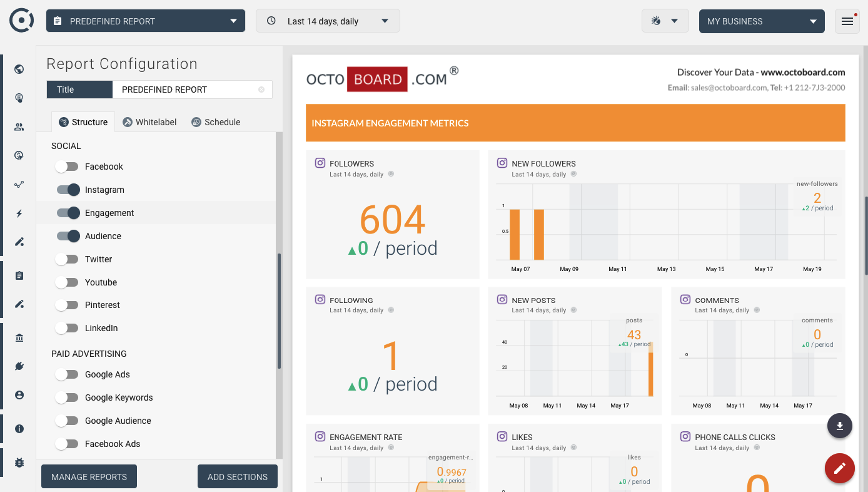Click the OCTOBOARD.COM logo in the report

(x=382, y=79)
